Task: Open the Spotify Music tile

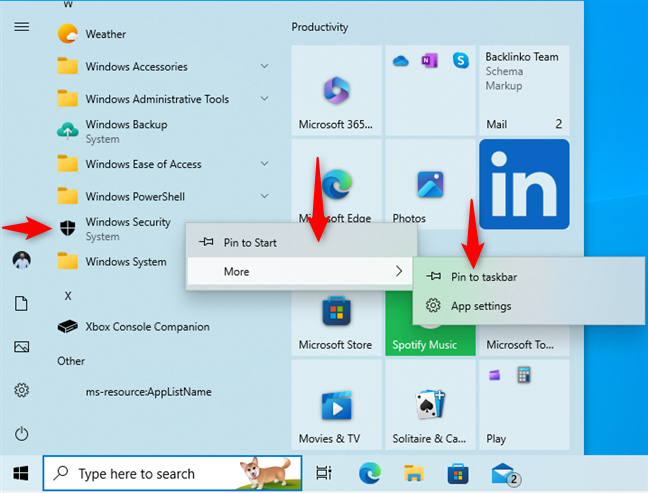Action: pos(430,341)
